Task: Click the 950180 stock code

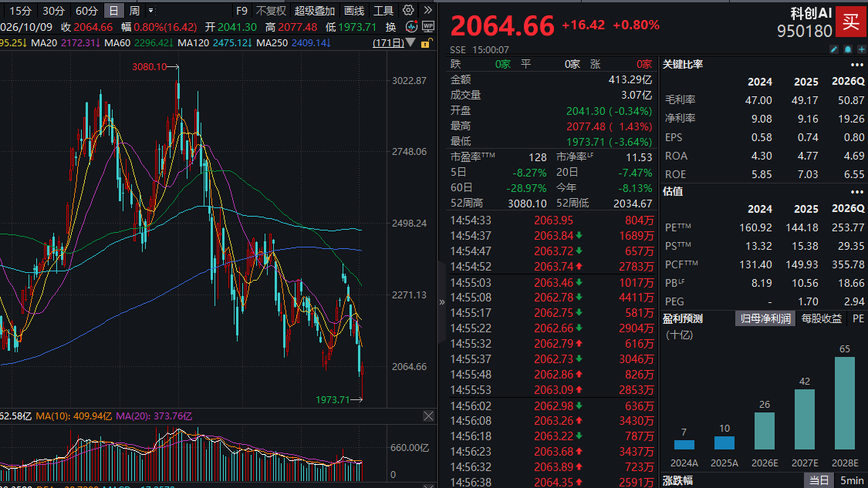Action: click(804, 31)
